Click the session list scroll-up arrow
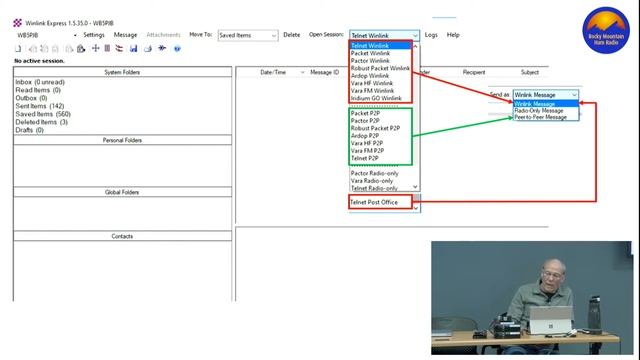This screenshot has height=360, width=640. [416, 46]
